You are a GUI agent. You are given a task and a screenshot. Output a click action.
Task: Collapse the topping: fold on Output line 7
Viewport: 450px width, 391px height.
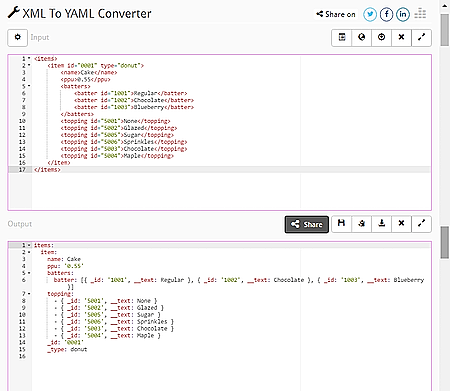[29, 294]
